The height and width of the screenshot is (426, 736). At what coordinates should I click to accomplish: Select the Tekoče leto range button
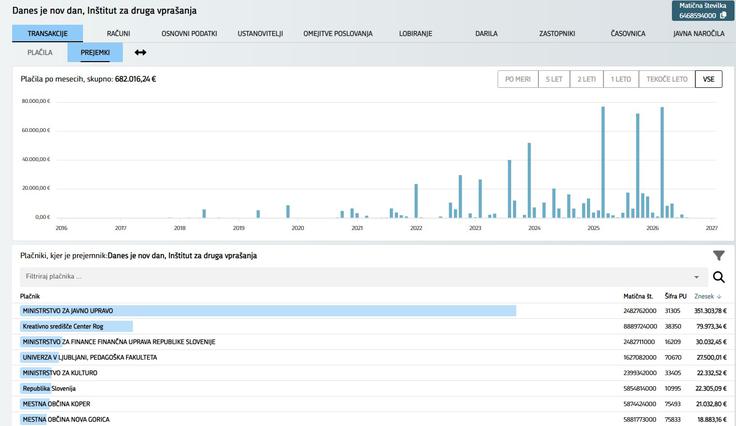point(667,79)
